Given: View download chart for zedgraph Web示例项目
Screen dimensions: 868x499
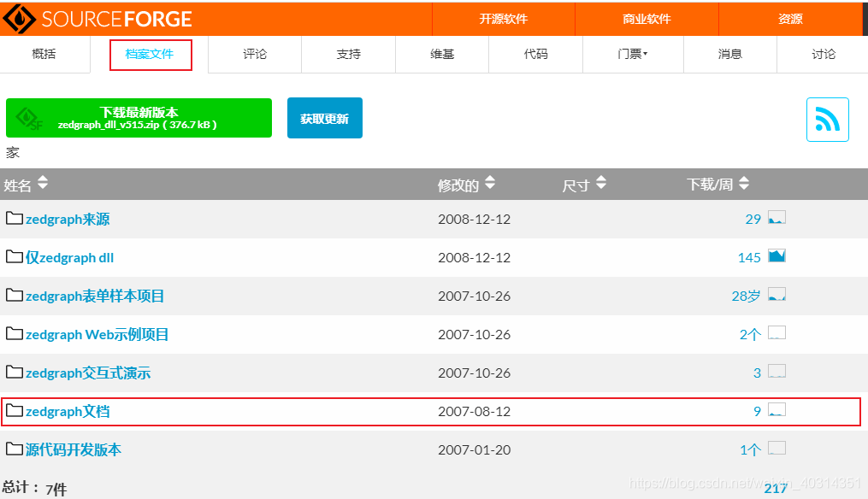Looking at the screenshot, I should pos(776,332).
